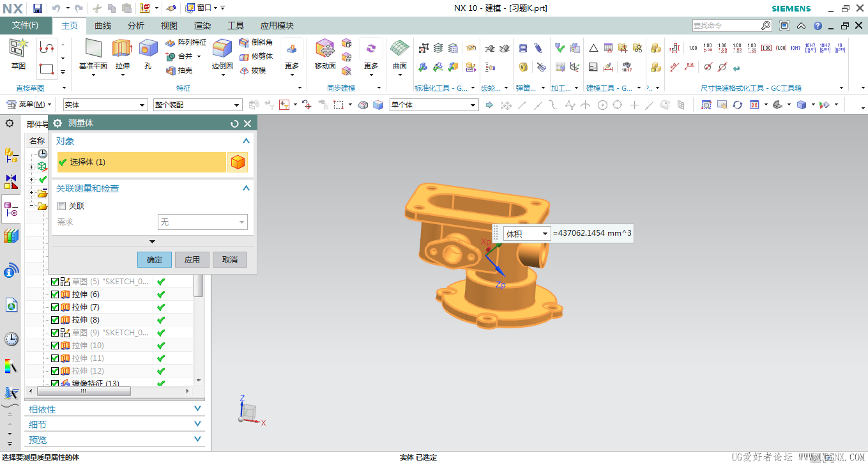This screenshot has width=868, height=465.
Task: Click the 修剪体 trim body icon
Action: (x=244, y=56)
